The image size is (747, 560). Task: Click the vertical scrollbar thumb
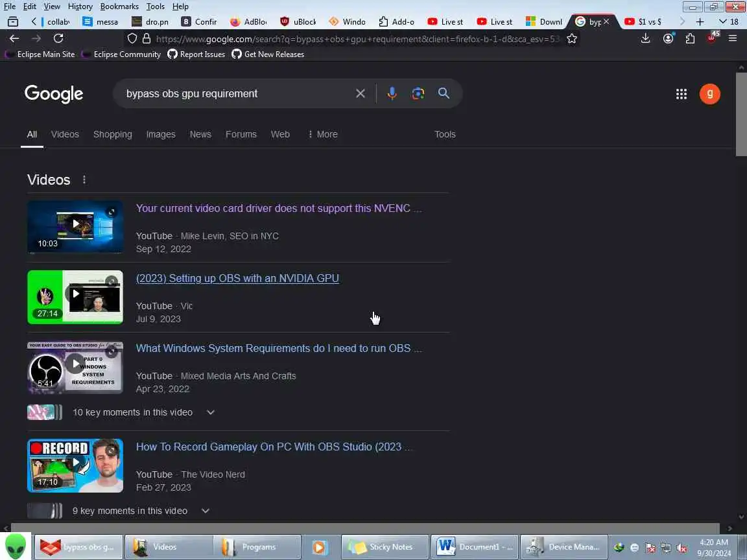741,114
